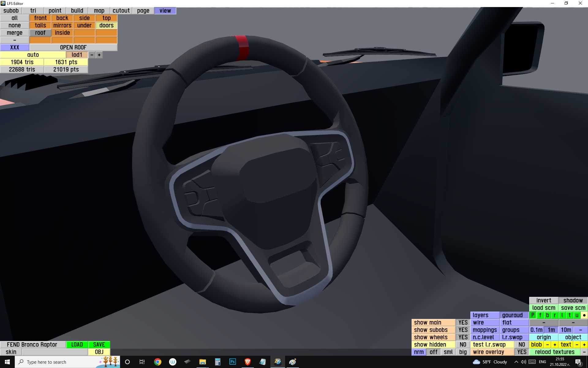Open the Task View icon
The image size is (588, 368).
(142, 362)
